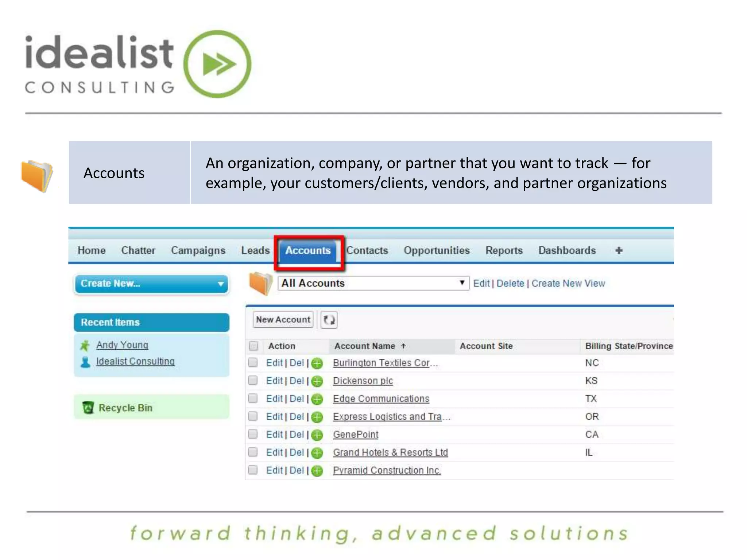Click the green plus icon in Pyramid Construction row
The width and height of the screenshot is (747, 560).
pos(317,471)
